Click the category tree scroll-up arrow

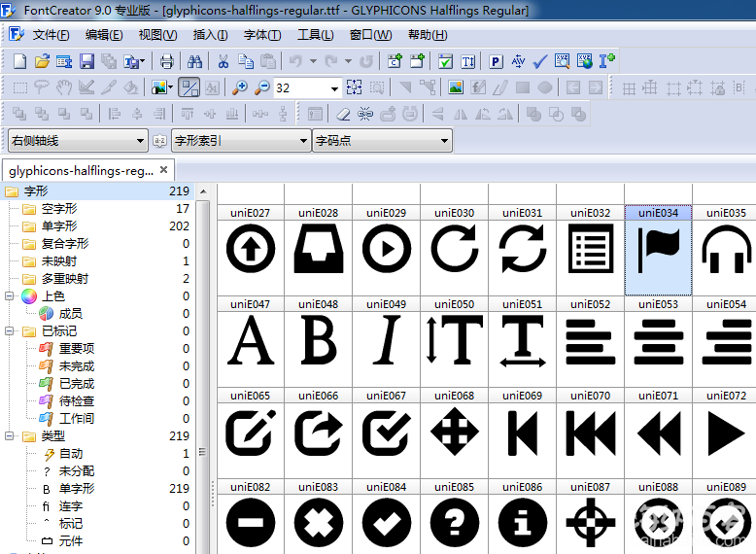pyautogui.click(x=203, y=191)
